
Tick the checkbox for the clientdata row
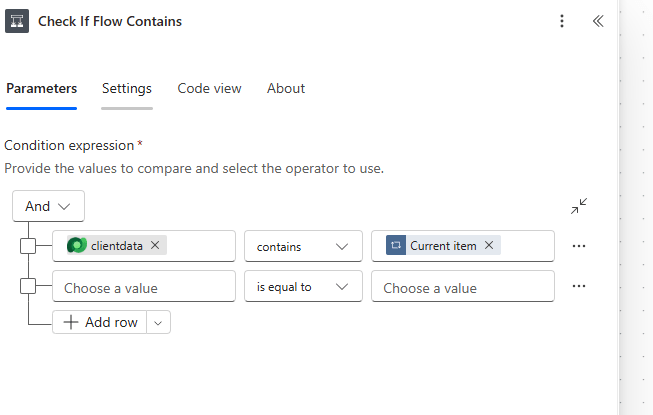click(x=28, y=246)
